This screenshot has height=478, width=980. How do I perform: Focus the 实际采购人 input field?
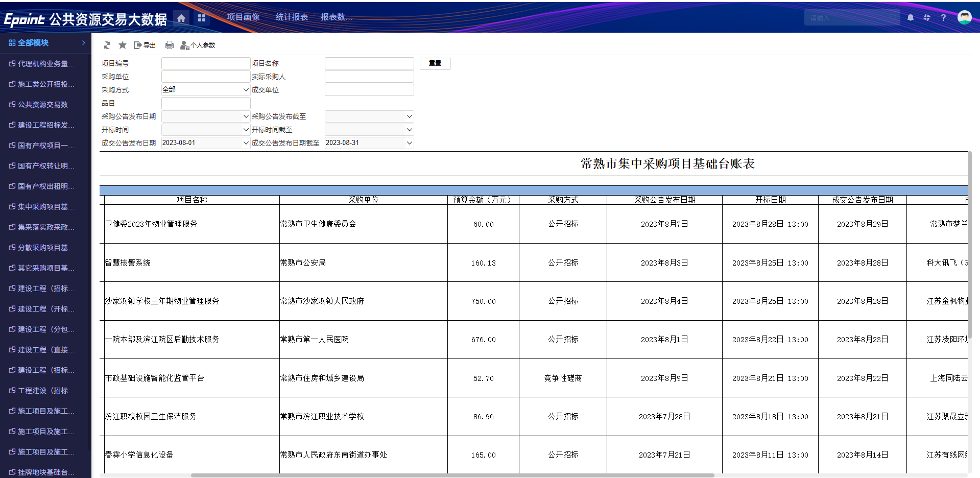(369, 77)
